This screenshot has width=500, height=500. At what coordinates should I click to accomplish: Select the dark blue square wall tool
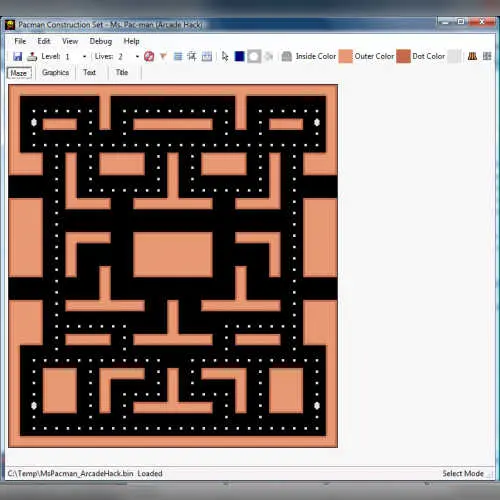(239, 56)
